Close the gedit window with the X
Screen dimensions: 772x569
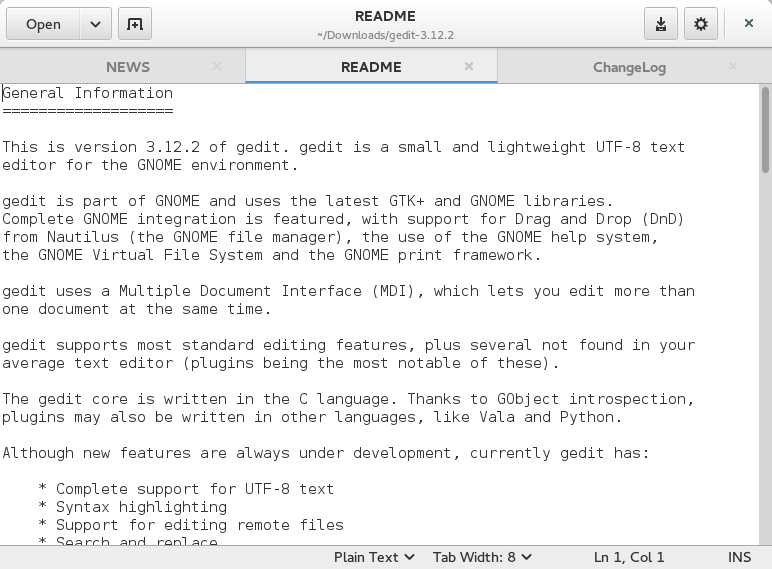[749, 23]
